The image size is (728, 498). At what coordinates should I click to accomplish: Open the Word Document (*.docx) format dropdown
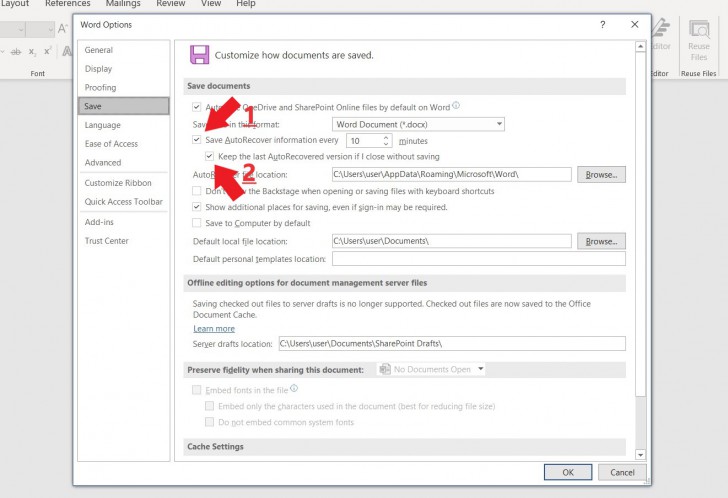pyautogui.click(x=418, y=124)
